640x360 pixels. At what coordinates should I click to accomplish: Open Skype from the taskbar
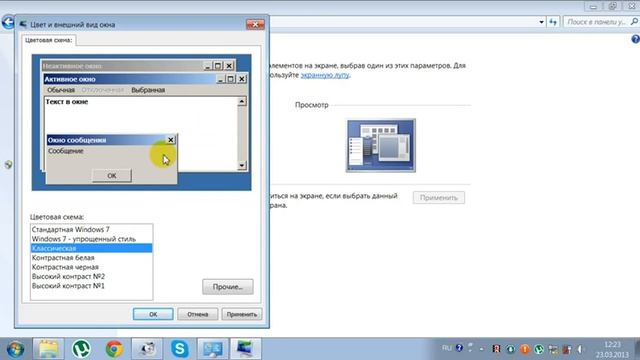(x=180, y=349)
